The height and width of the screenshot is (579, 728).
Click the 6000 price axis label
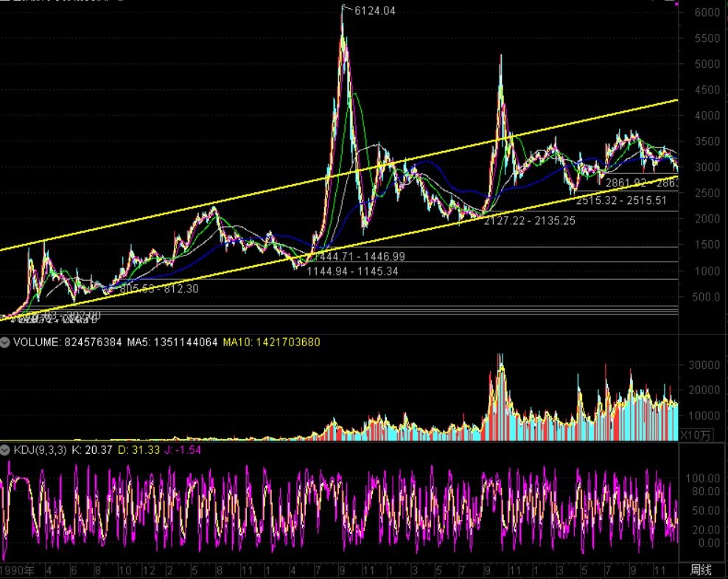[707, 13]
